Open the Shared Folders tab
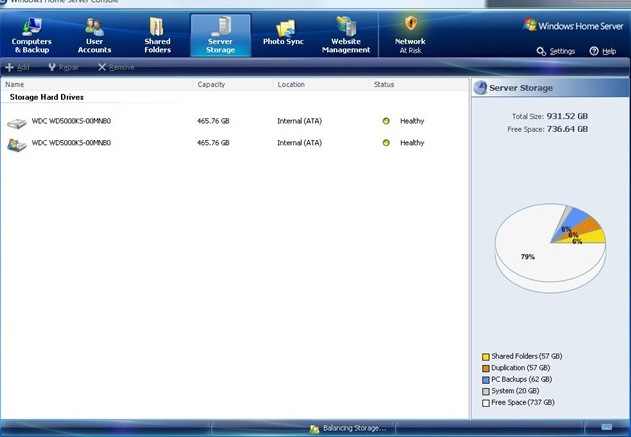This screenshot has height=437, width=631. click(157, 36)
